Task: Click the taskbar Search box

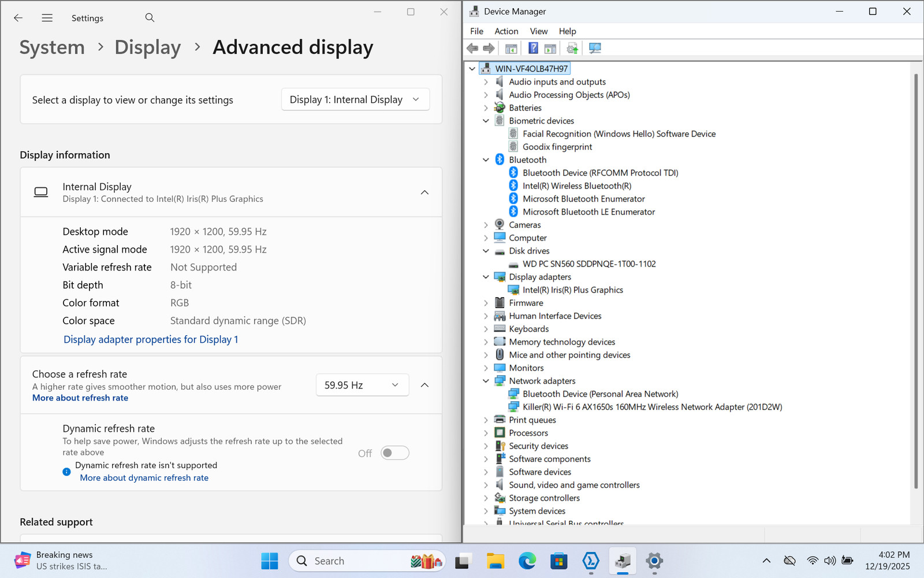Action: tap(368, 561)
